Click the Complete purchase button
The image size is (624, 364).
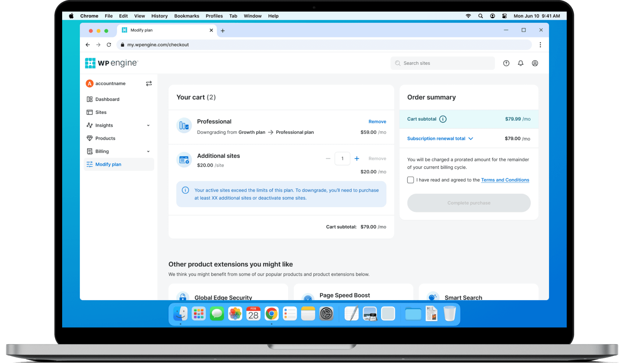[469, 203]
